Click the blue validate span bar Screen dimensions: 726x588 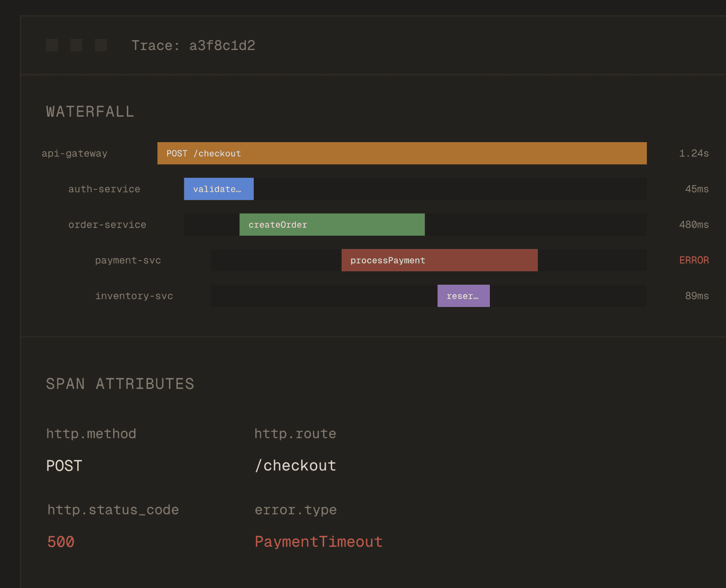click(219, 189)
